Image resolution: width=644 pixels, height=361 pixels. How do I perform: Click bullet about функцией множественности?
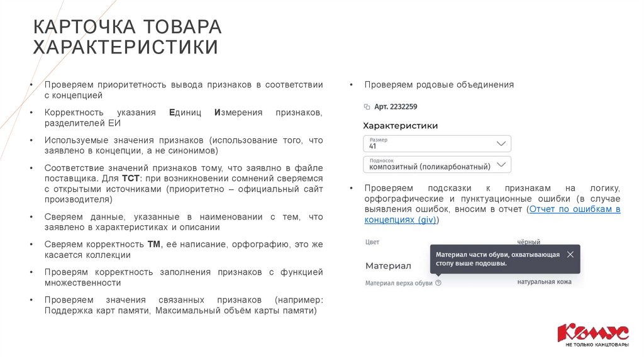[x=184, y=277]
